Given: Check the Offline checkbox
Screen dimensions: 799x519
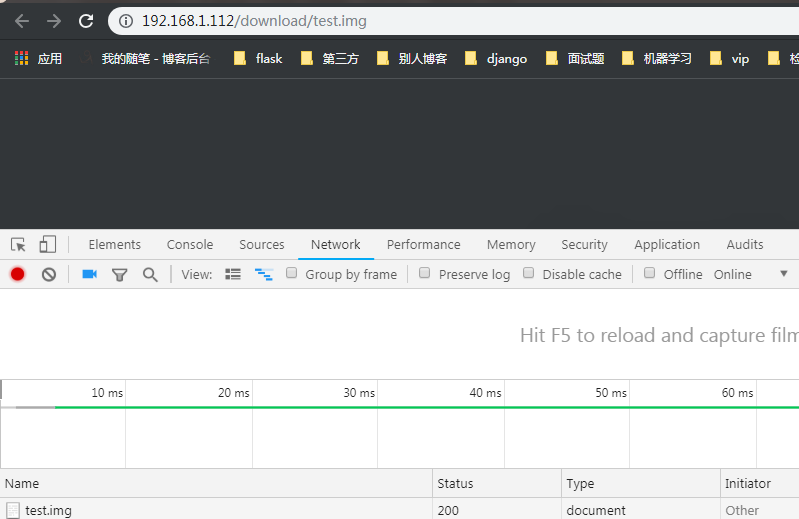Looking at the screenshot, I should [x=650, y=273].
